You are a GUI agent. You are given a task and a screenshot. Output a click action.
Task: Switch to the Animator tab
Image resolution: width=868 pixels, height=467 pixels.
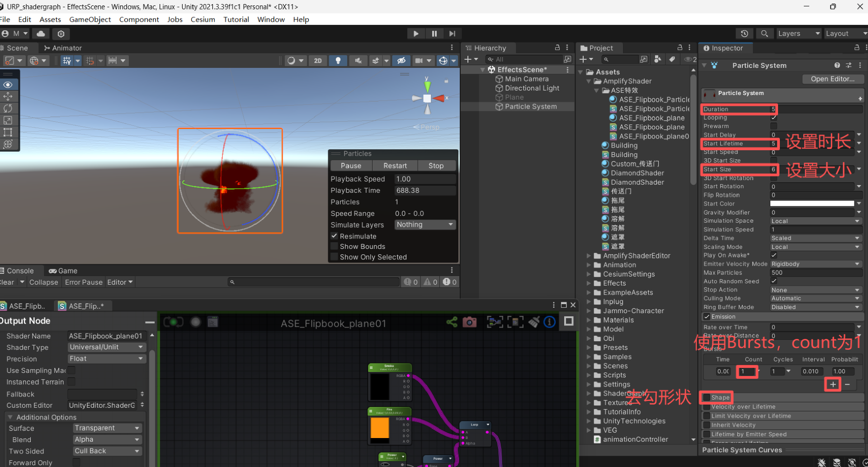pyautogui.click(x=63, y=48)
